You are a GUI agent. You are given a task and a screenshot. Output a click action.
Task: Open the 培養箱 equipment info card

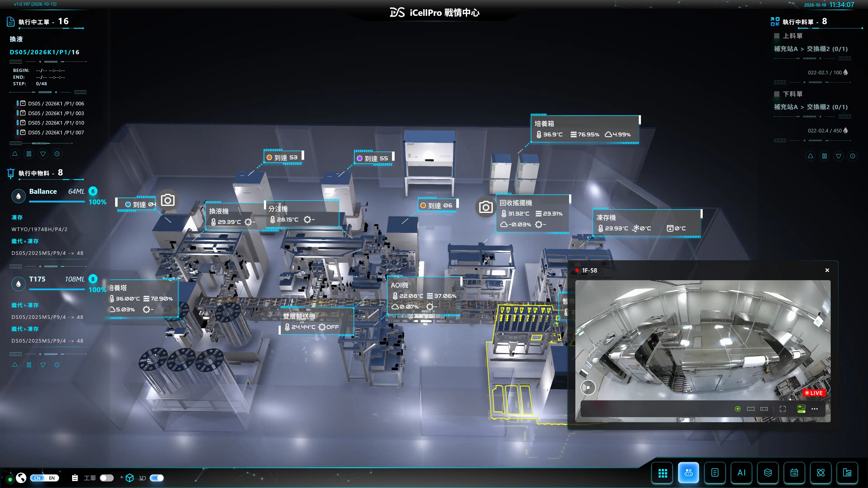pyautogui.click(x=585, y=129)
